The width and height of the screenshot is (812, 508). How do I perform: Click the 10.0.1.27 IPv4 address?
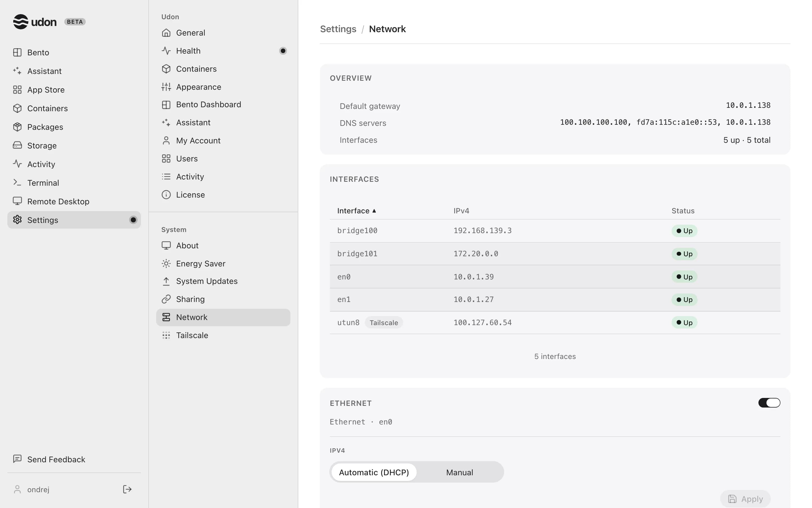tap(473, 299)
